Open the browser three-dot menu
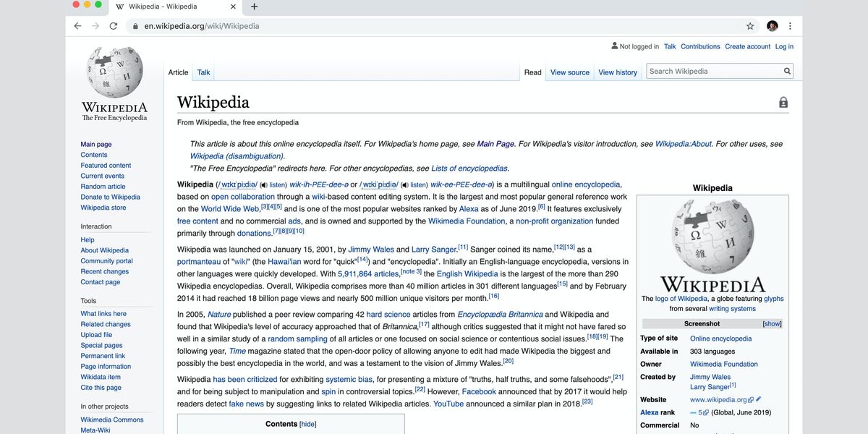The image size is (868, 434). pyautogui.click(x=791, y=25)
